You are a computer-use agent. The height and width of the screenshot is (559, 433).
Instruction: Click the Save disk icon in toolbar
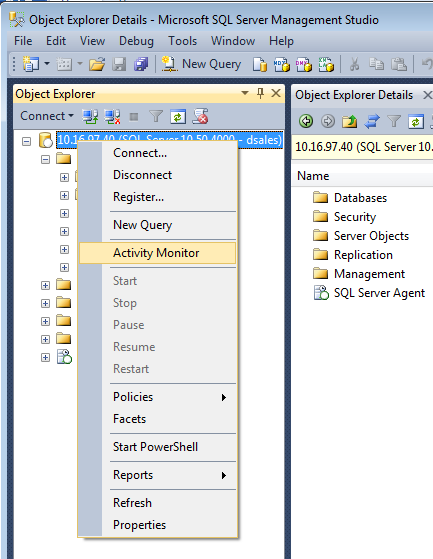[119, 65]
